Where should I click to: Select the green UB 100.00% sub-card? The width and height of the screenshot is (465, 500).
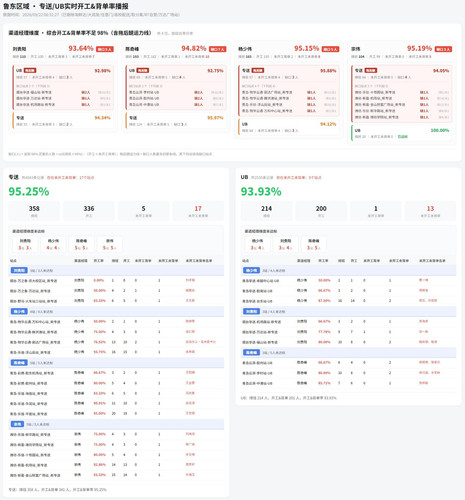click(x=402, y=133)
